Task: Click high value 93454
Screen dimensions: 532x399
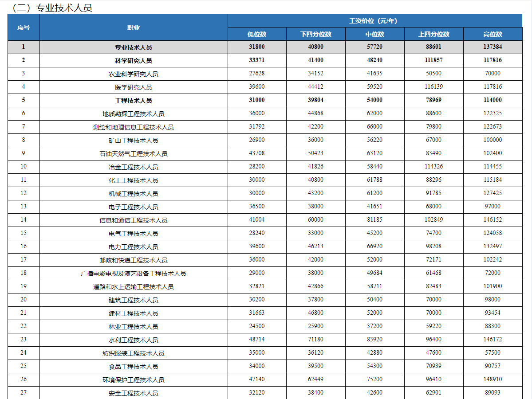Action: pyautogui.click(x=493, y=313)
